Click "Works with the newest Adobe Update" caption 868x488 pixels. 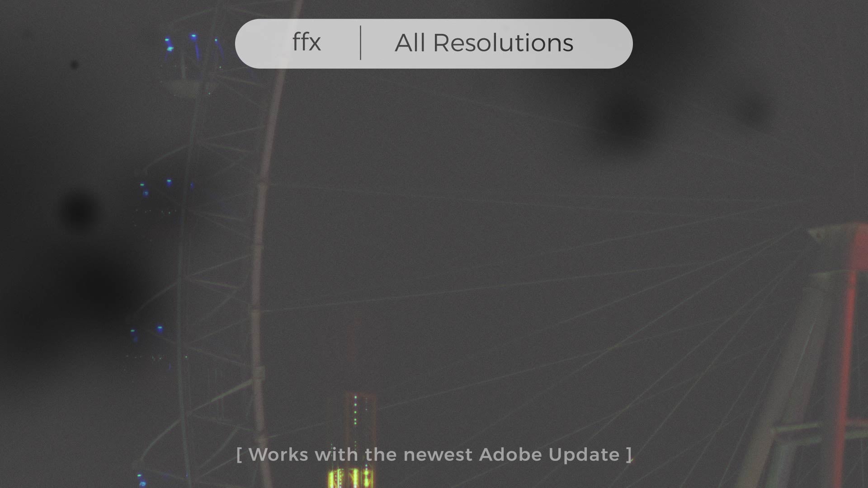[x=434, y=455]
